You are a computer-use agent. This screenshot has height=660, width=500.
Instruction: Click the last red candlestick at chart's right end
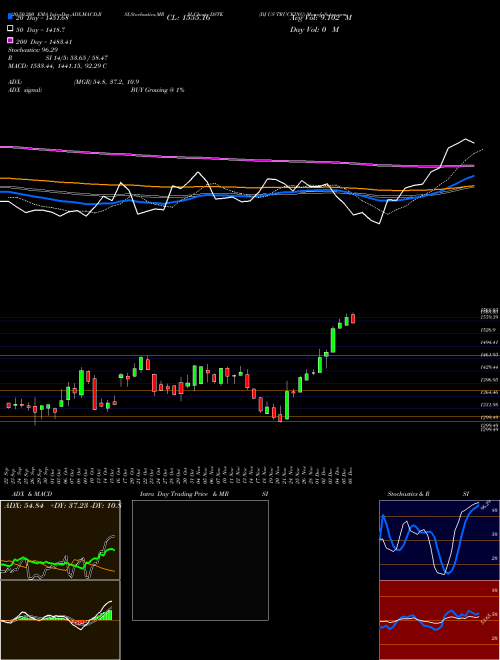[353, 318]
